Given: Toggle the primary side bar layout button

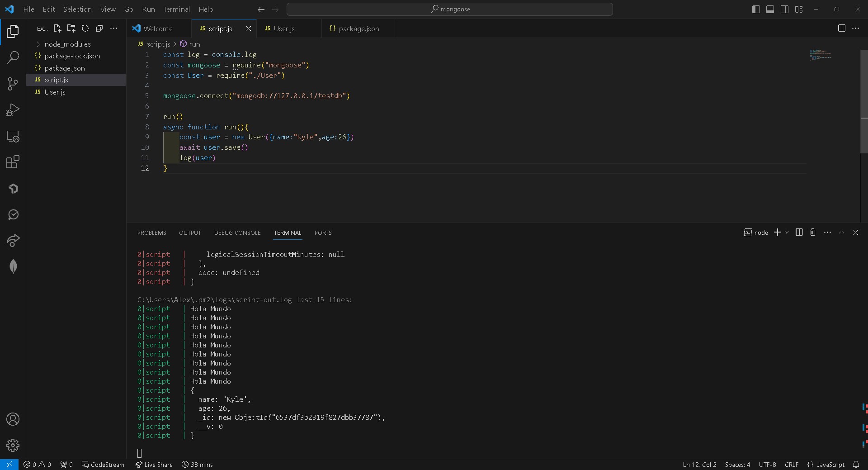Looking at the screenshot, I should click(x=756, y=9).
